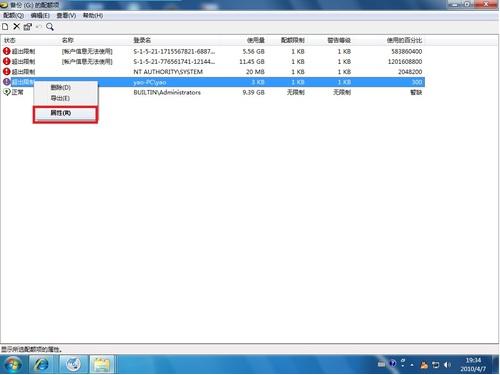Open the 查看(V) menu
Image resolution: width=500 pixels, height=375 pixels.
coord(66,15)
